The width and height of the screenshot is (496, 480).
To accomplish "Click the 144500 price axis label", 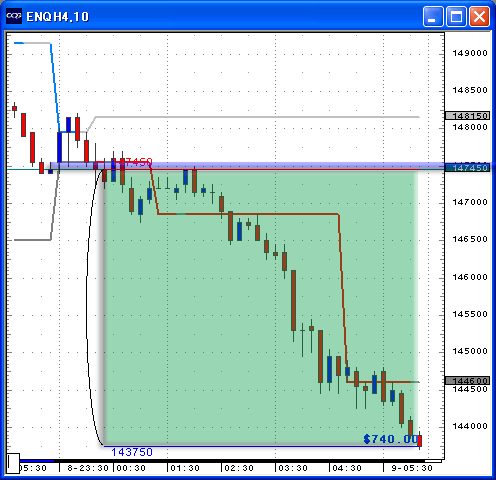I will (x=470, y=389).
